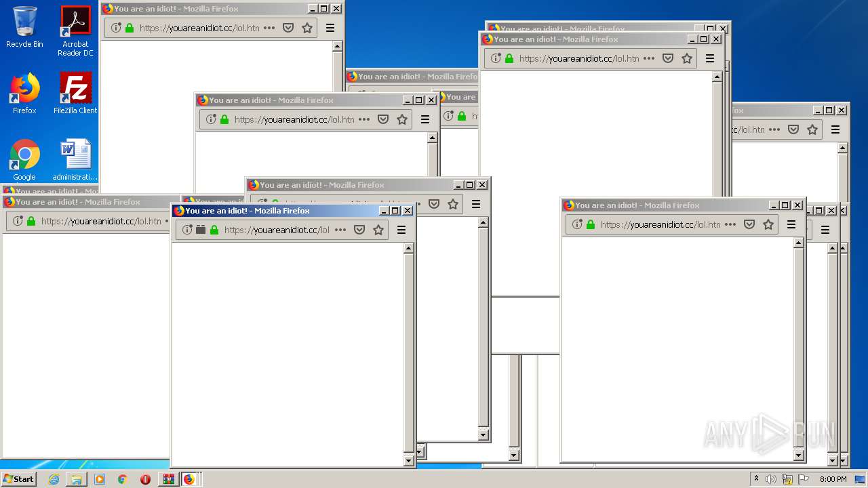Image resolution: width=868 pixels, height=488 pixels.
Task: Click the 8:00 PM clock
Action: pos(833,479)
